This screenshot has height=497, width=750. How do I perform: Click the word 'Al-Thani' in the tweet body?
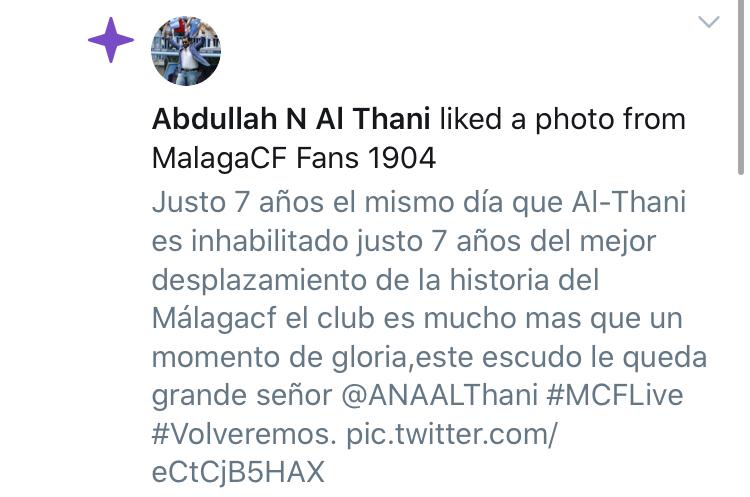[x=629, y=202]
